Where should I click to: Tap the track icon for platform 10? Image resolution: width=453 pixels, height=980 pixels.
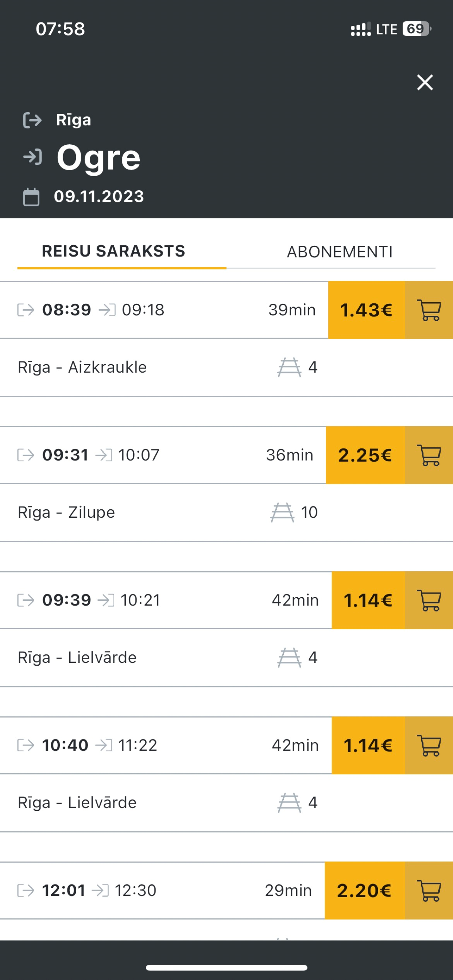[x=282, y=513]
